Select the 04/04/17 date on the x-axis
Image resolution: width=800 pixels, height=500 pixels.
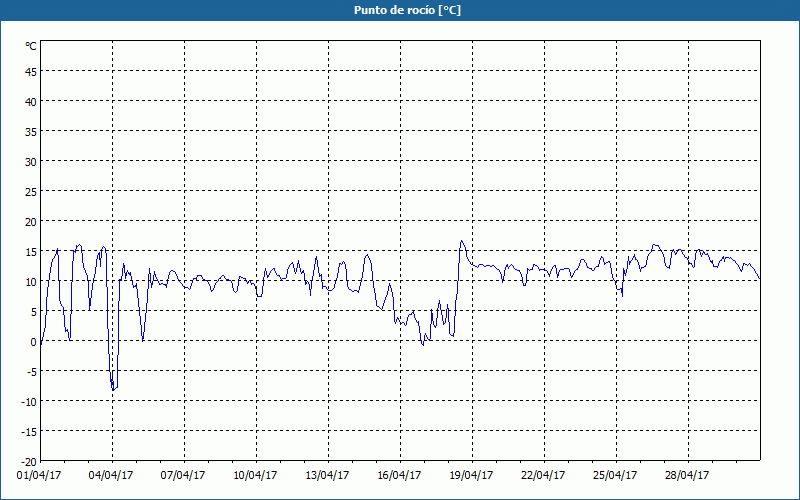tap(111, 476)
